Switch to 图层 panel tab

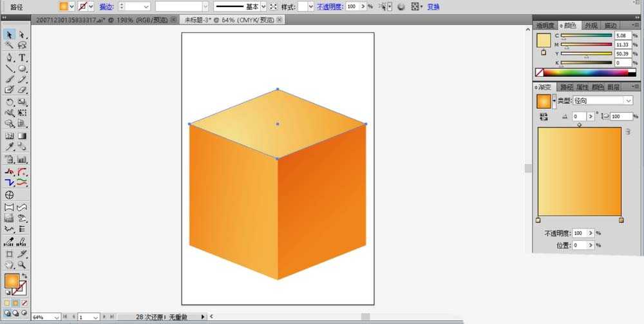(x=613, y=87)
